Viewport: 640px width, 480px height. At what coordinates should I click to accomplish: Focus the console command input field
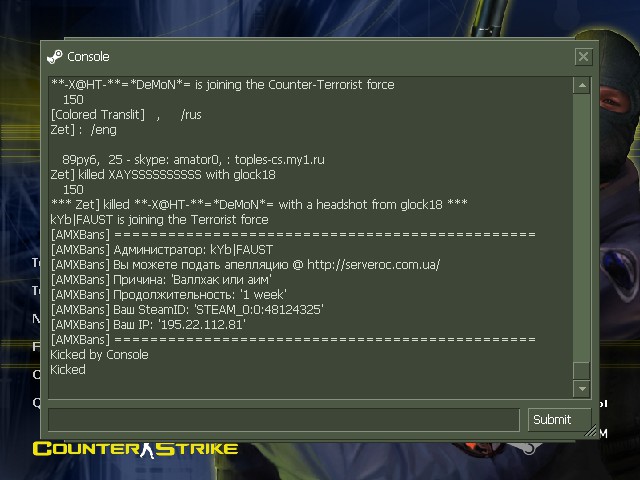284,419
